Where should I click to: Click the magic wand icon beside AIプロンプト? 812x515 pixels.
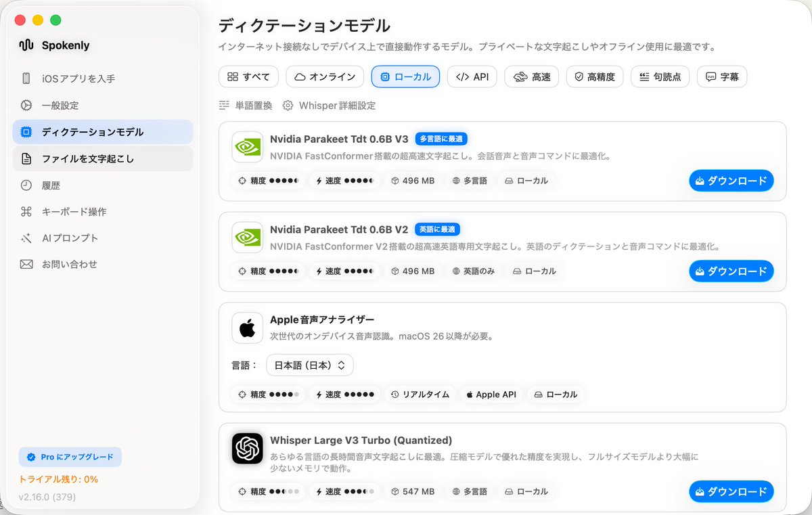tap(26, 238)
